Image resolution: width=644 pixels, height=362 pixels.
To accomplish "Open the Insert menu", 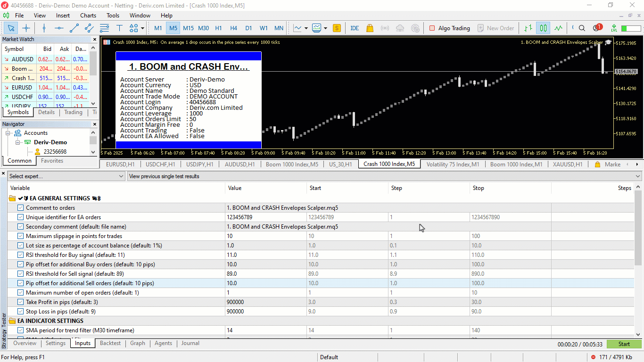I will [x=63, y=15].
